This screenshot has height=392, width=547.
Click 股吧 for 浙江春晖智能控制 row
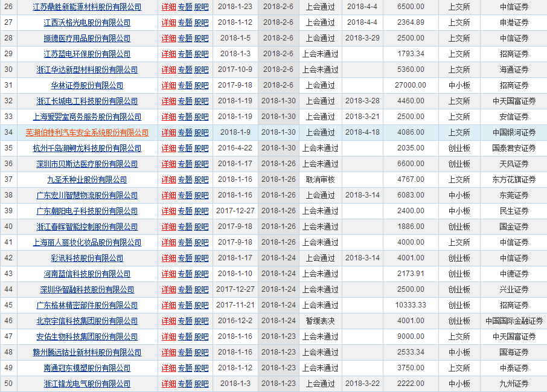[201, 227]
